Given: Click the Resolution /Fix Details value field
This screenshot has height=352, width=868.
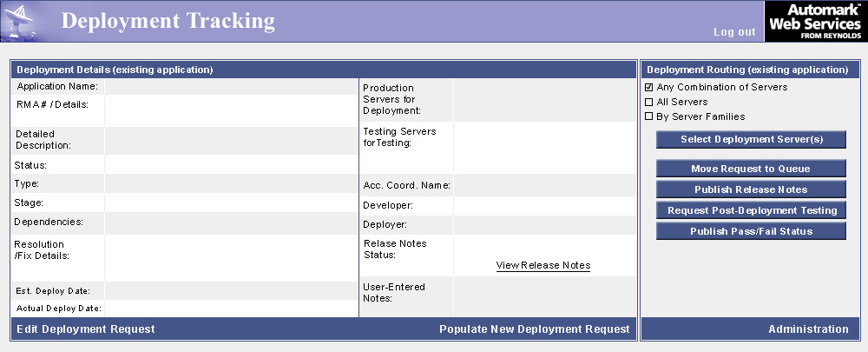Looking at the screenshot, I should (x=232, y=258).
